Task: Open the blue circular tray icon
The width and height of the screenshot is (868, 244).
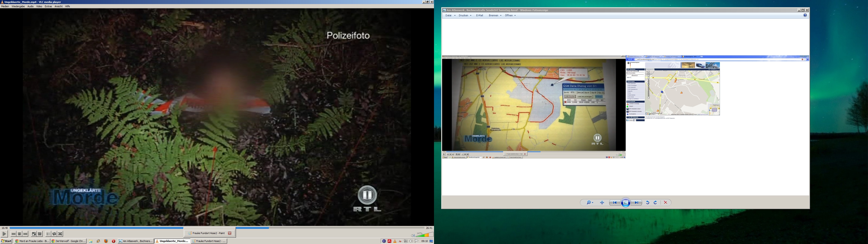Action: click(384, 241)
